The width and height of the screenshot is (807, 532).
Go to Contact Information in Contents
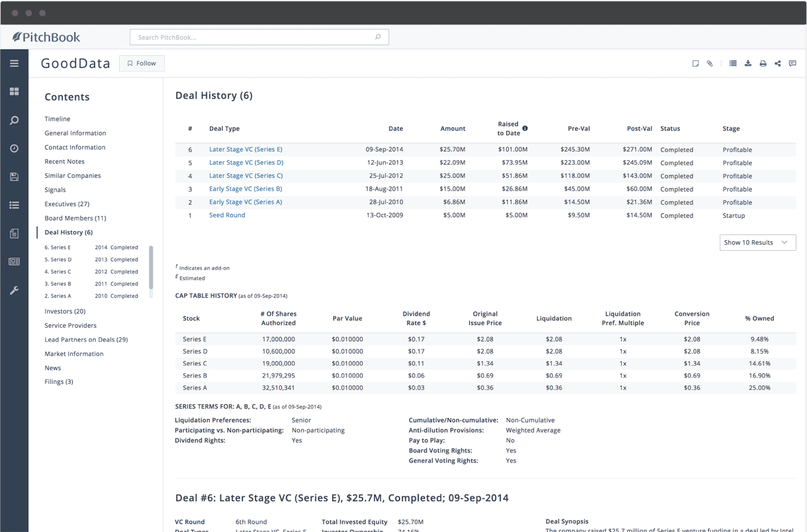tap(75, 148)
